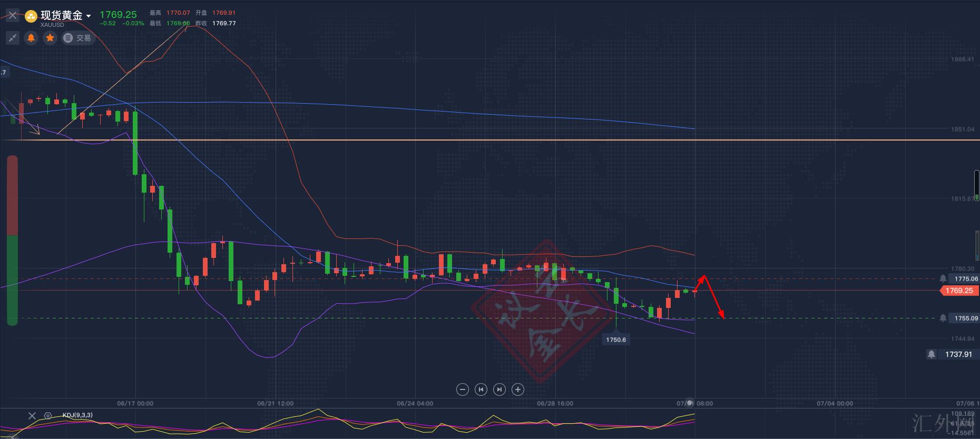The image size is (980, 439).
Task: Click the orange price alert bell icon
Action: [x=31, y=38]
